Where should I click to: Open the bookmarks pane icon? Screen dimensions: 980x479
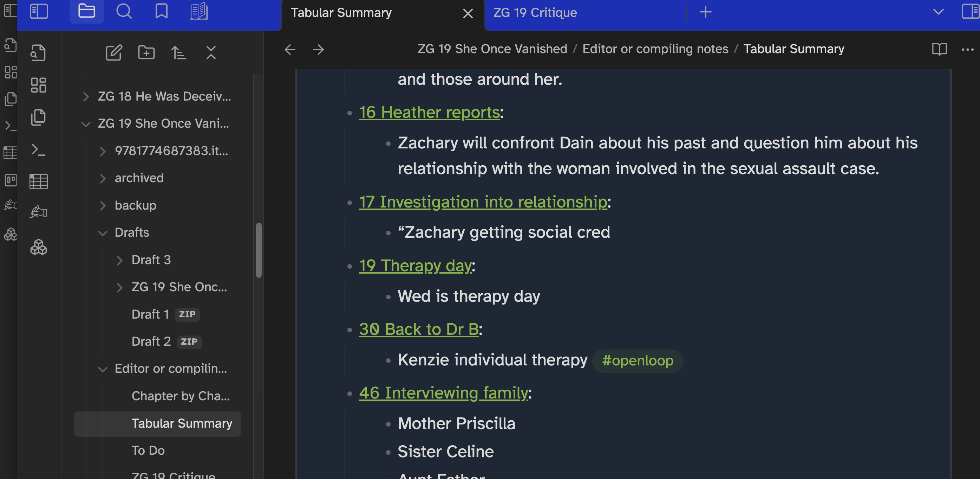161,12
